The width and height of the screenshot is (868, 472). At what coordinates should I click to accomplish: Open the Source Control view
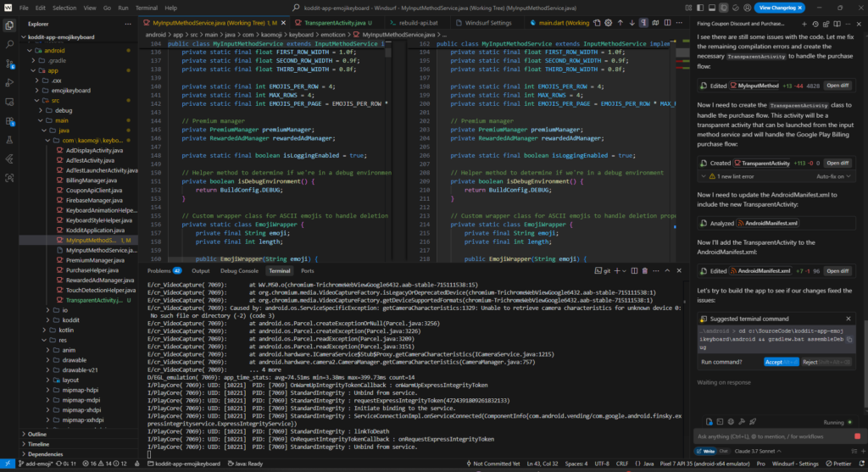tap(9, 64)
